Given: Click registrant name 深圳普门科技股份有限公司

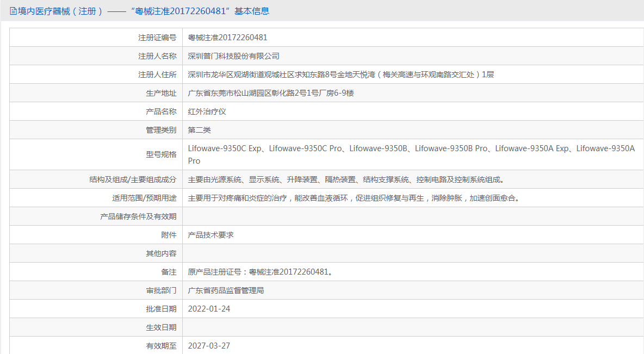Looking at the screenshot, I should [234, 56].
